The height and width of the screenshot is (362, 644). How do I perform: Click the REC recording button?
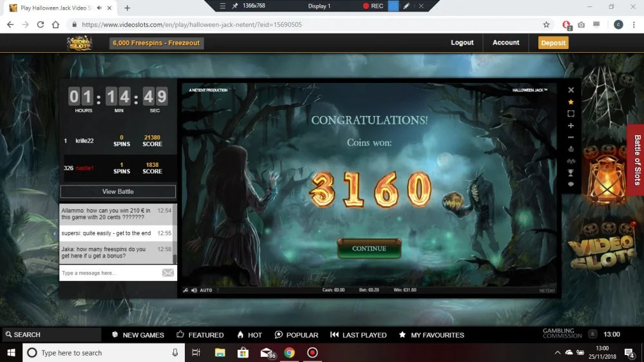(x=373, y=6)
